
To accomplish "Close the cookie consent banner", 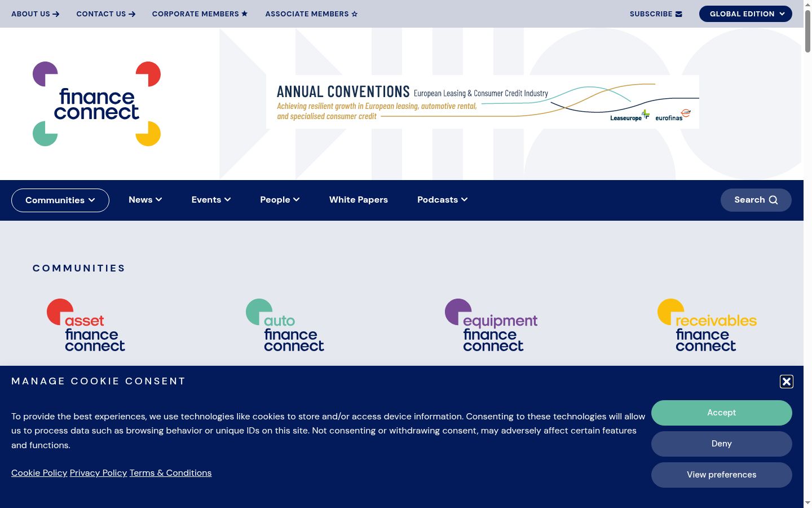I will (787, 382).
